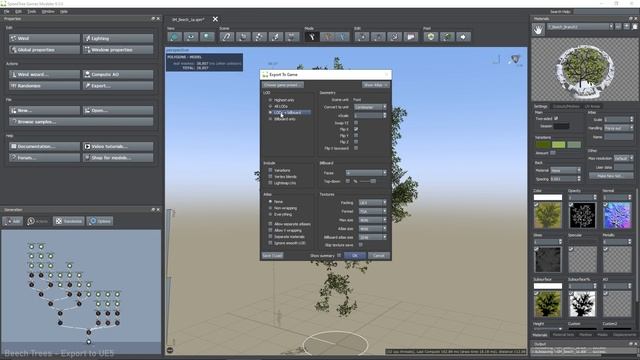
Task: Open the Tools menu
Action: [31, 11]
